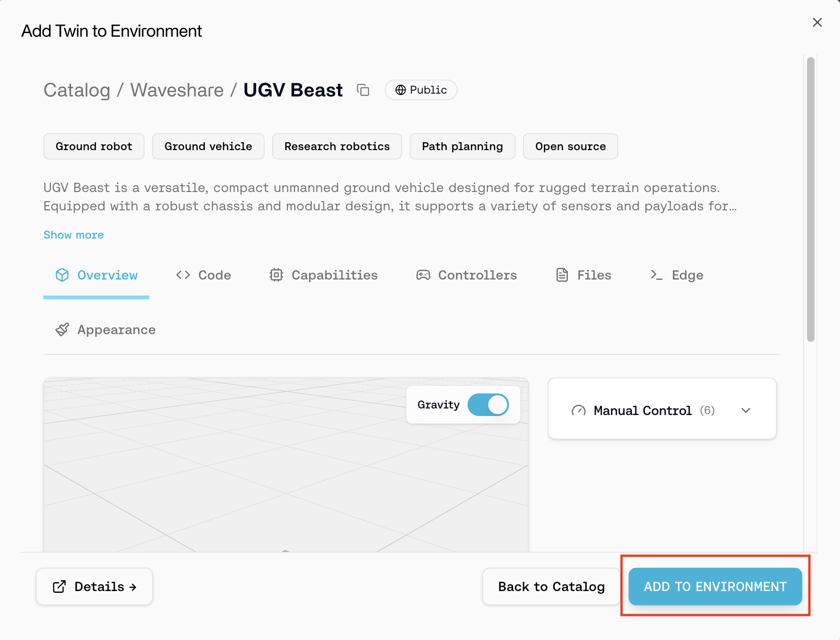The height and width of the screenshot is (640, 840).
Task: Close the Add Twin dialog
Action: (817, 23)
